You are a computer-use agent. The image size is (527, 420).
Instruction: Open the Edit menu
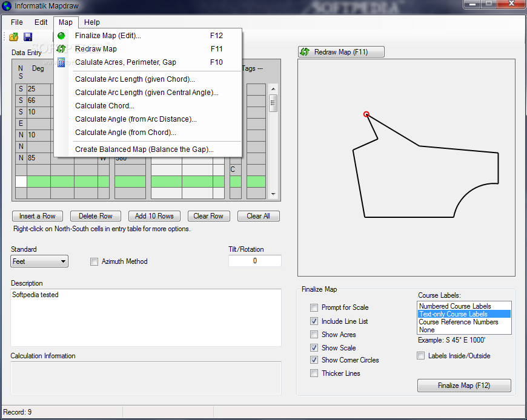[41, 22]
